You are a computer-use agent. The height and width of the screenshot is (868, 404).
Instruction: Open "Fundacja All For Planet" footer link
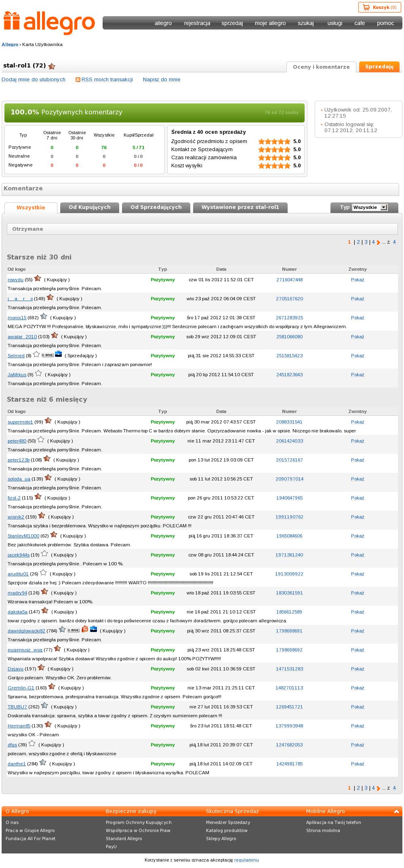pyautogui.click(x=31, y=839)
